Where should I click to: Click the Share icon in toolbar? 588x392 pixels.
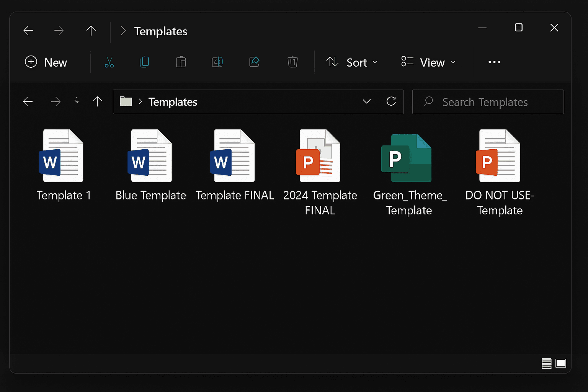(255, 62)
